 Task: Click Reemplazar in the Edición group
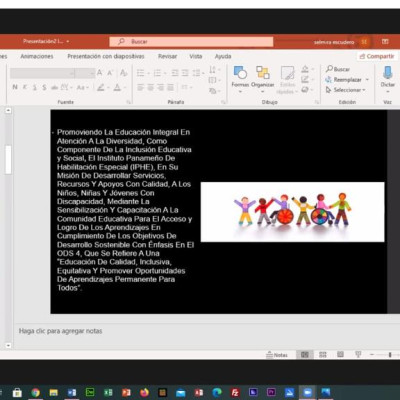pyautogui.click(x=347, y=80)
